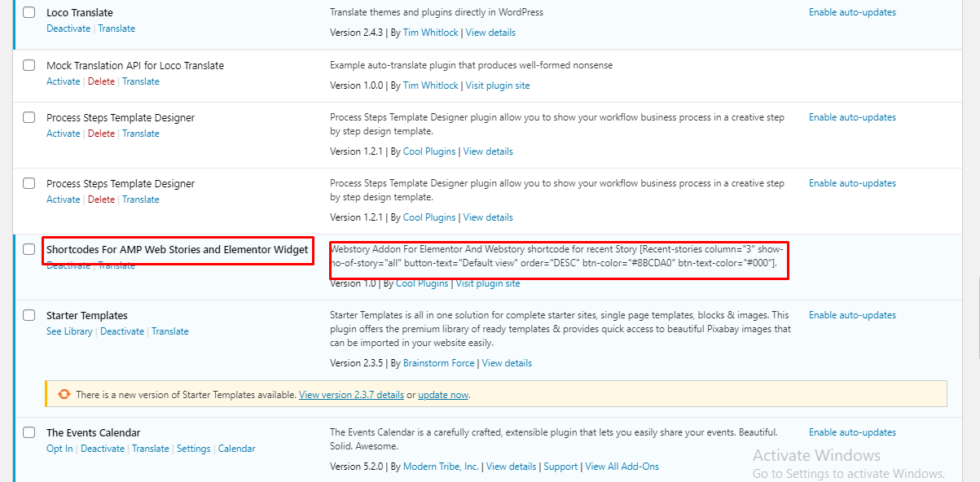Tick the Loco Translate plugin checkbox

[29, 13]
